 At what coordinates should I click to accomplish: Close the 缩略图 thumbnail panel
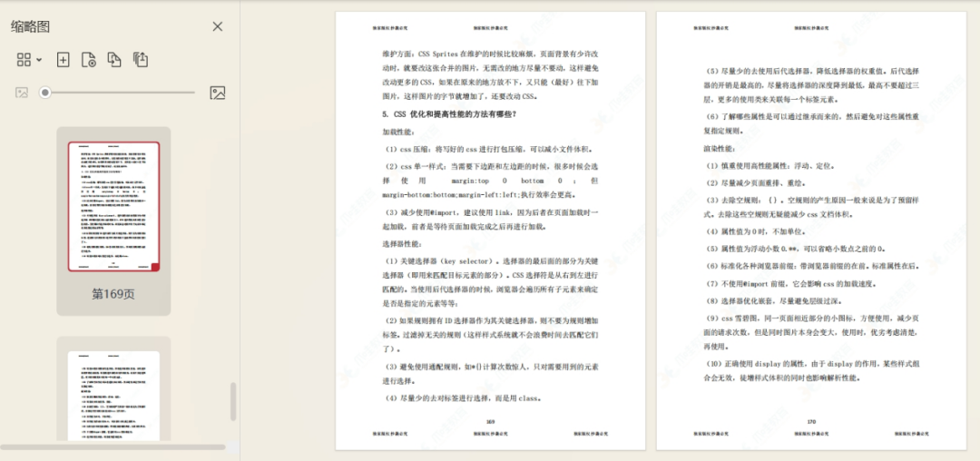click(218, 26)
